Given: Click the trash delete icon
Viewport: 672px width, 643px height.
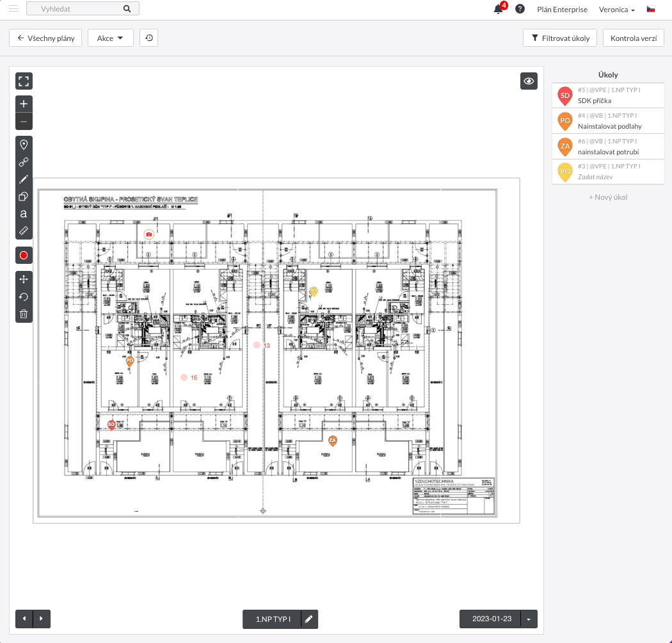Looking at the screenshot, I should point(24,314).
